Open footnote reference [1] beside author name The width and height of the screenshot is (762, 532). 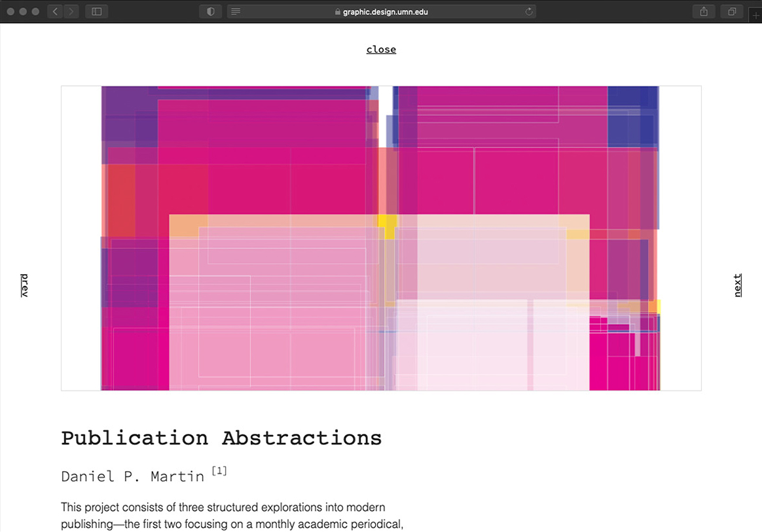pyautogui.click(x=219, y=470)
